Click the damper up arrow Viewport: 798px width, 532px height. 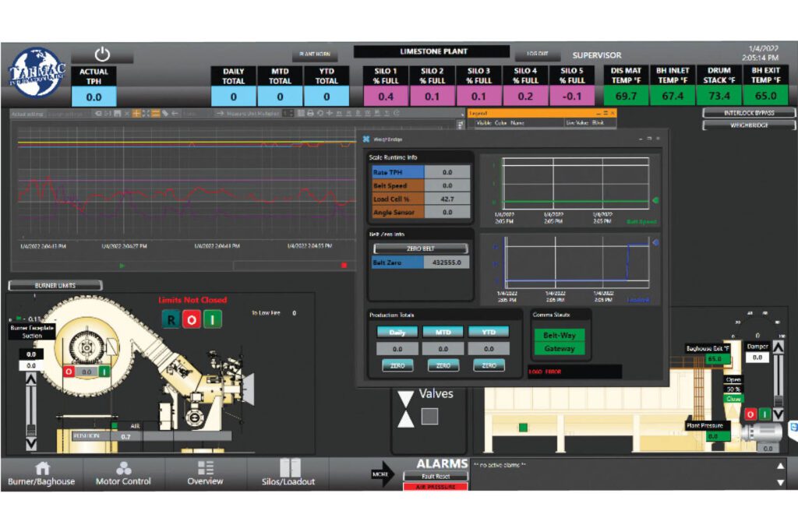tap(779, 347)
